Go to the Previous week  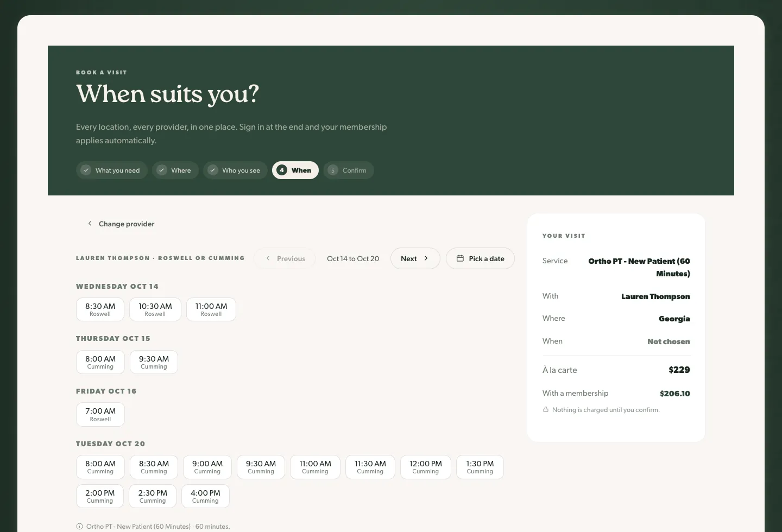coord(285,258)
